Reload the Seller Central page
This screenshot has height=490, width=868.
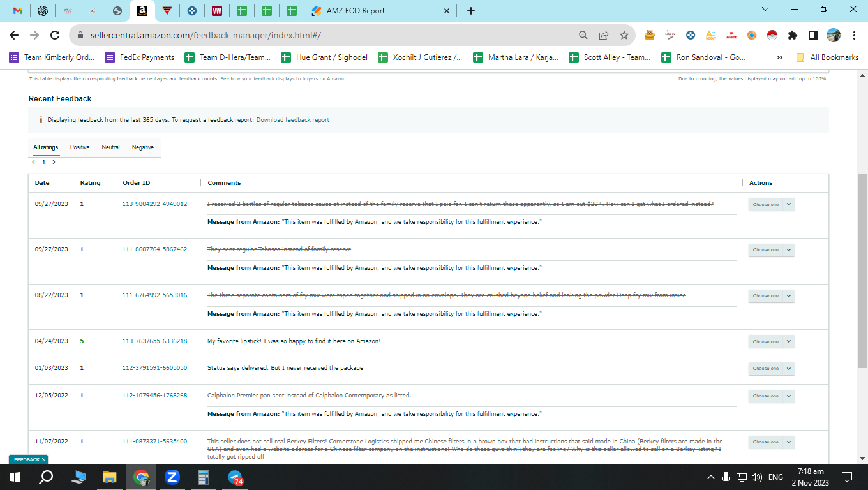(55, 35)
